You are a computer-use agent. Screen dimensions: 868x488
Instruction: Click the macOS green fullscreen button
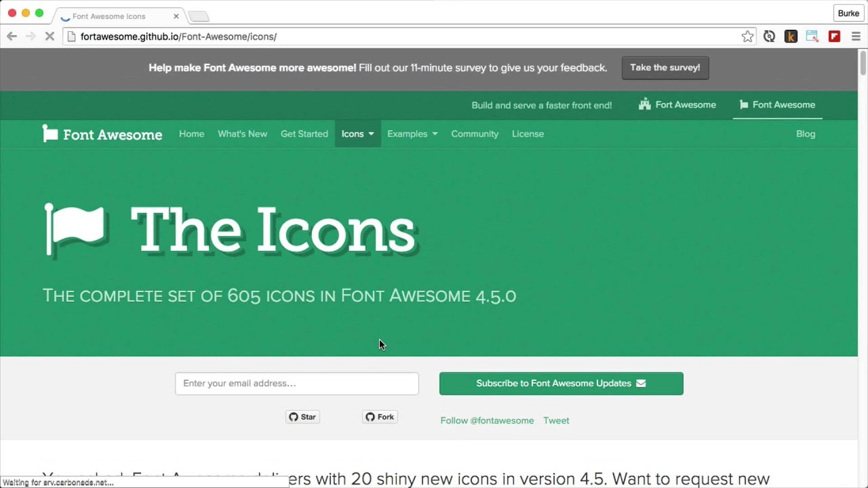point(39,13)
